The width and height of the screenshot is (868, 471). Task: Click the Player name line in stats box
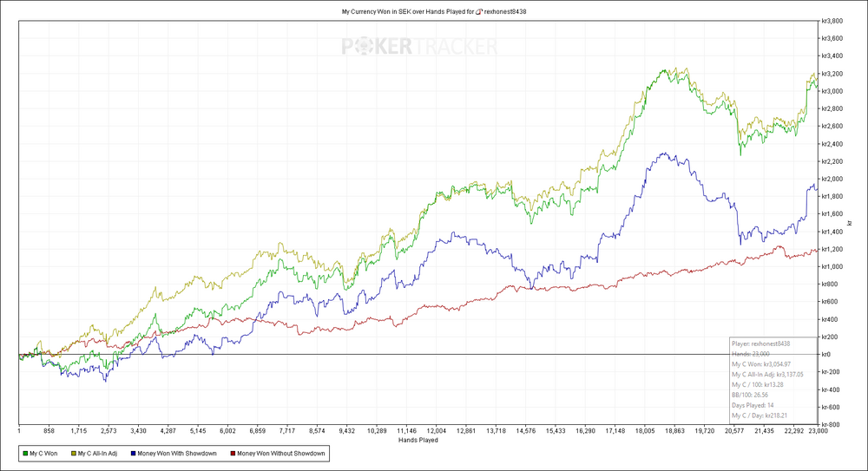click(x=760, y=343)
